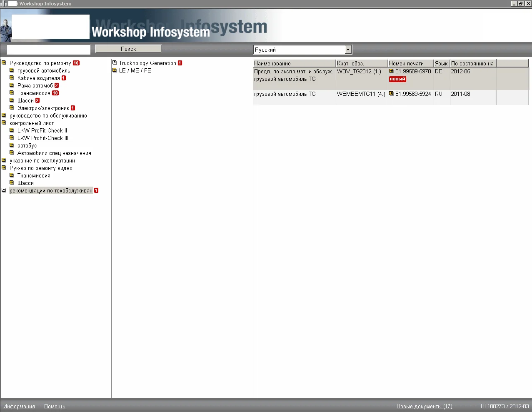Image resolution: width=532 pixels, height=412 pixels.
Task: Select Электрик/электроник tree item
Action: pos(43,108)
